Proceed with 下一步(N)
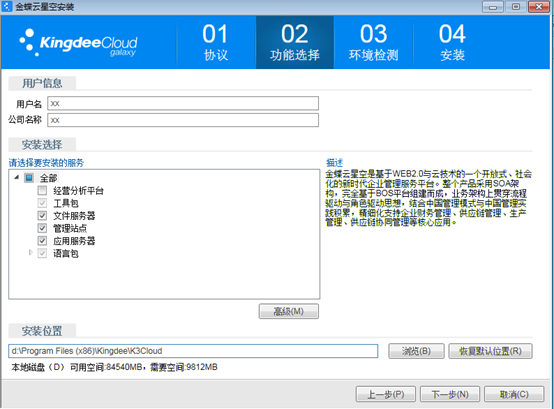The image size is (554, 409). [x=450, y=394]
